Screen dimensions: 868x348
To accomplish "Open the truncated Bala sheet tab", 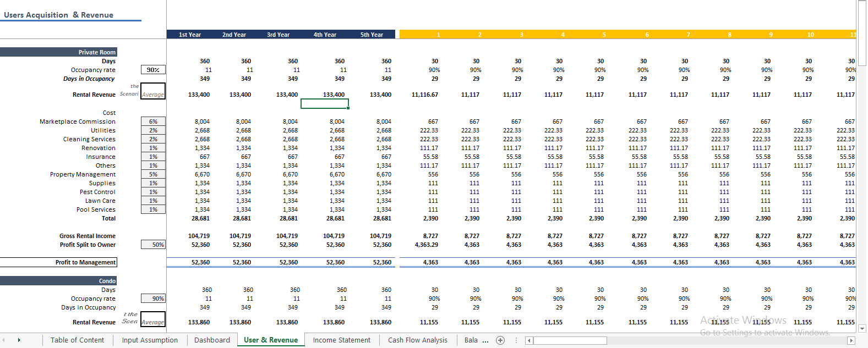I will [x=471, y=340].
